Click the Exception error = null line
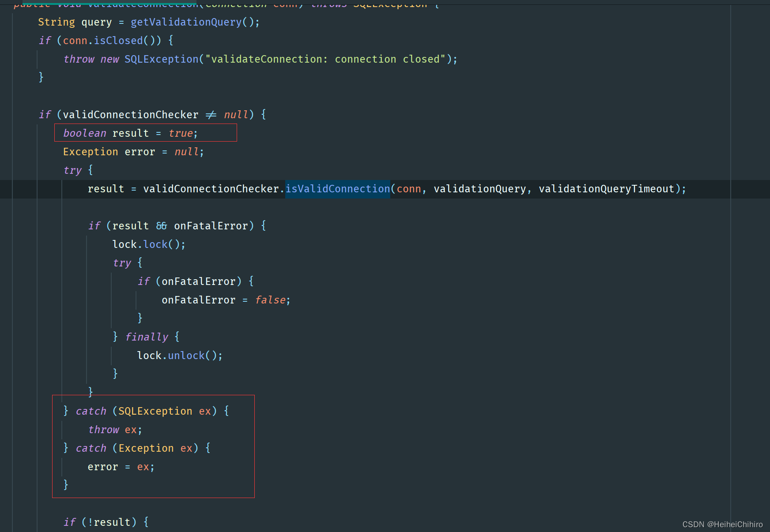 point(134,152)
